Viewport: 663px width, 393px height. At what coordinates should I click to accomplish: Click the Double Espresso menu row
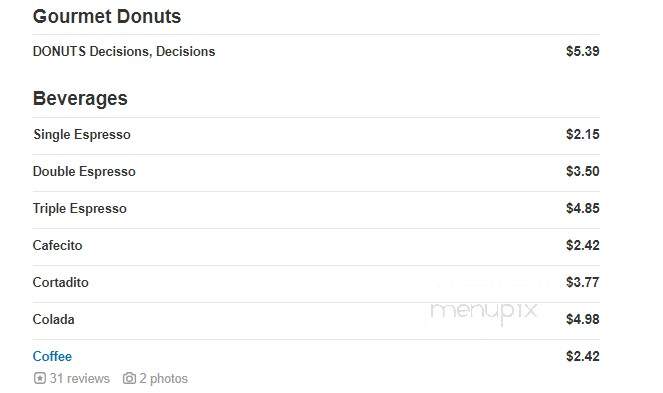click(x=316, y=171)
